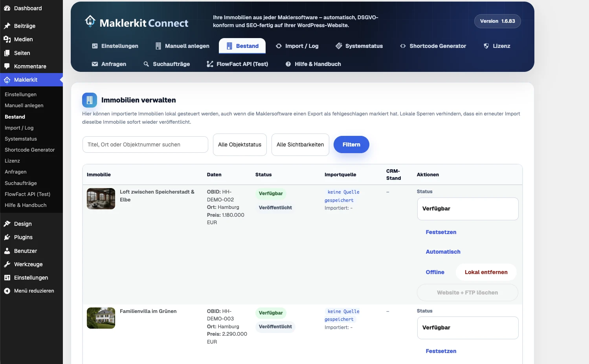Click the Werkzeuge wrench icon
This screenshot has width=589, height=364.
point(7,264)
